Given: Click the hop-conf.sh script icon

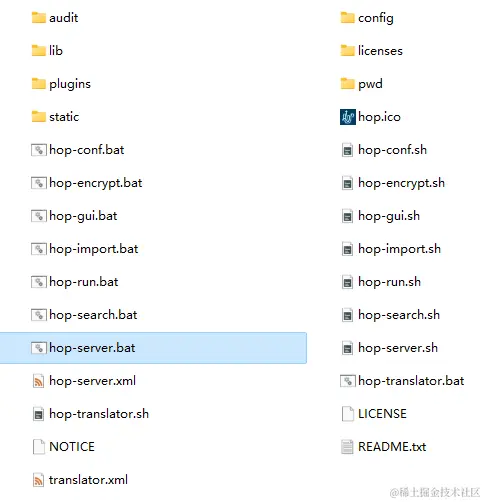Looking at the screenshot, I should (347, 150).
